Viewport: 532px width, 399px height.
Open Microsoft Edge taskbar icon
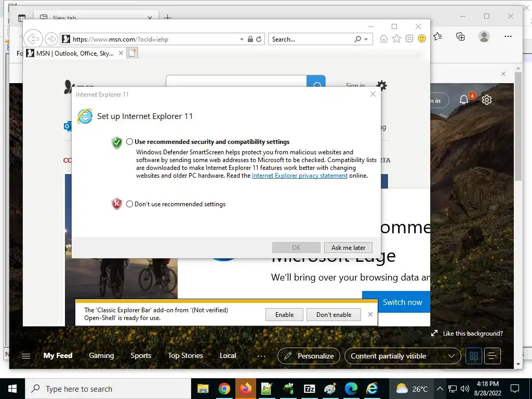pyautogui.click(x=351, y=389)
